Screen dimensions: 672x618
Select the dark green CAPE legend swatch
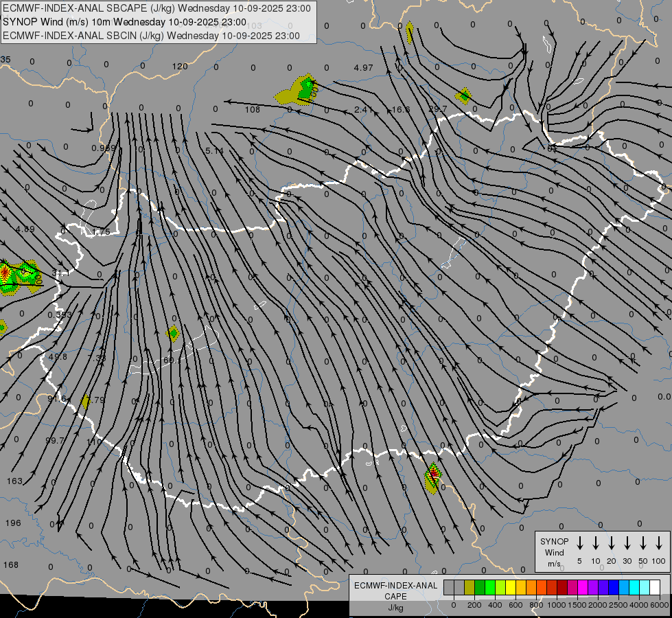[x=480, y=587]
